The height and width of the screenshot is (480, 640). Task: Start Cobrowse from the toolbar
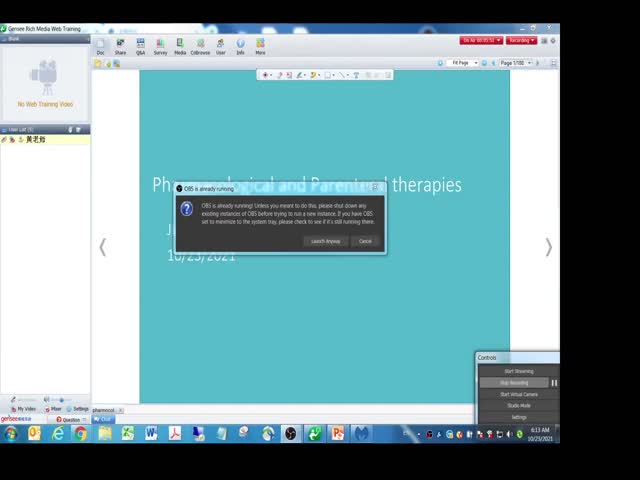pyautogui.click(x=200, y=46)
